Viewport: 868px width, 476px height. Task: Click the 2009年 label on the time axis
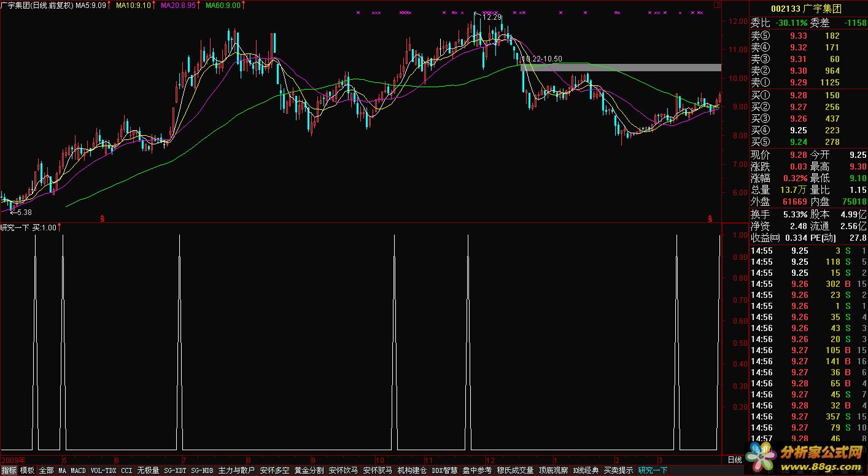pos(14,459)
